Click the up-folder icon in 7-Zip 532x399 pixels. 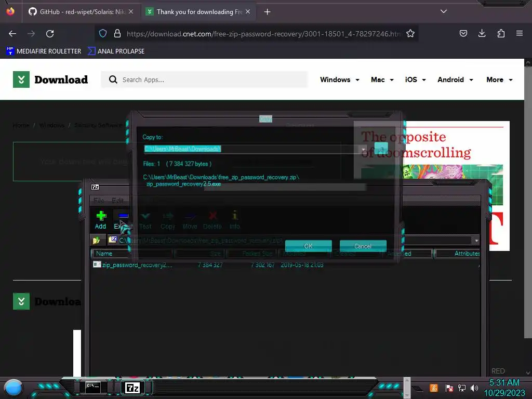(x=96, y=240)
